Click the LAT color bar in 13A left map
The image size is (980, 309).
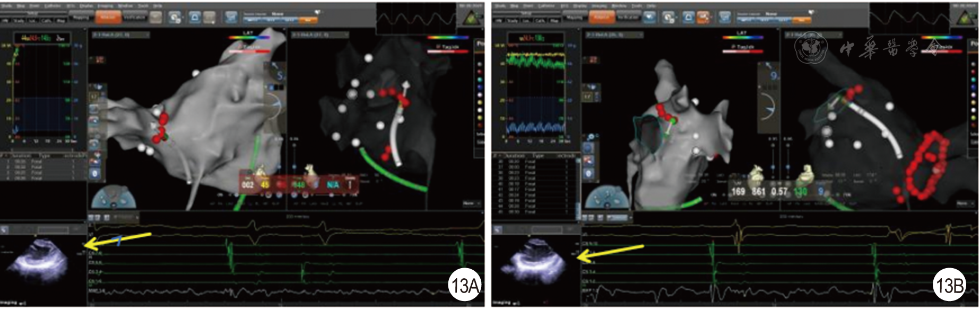[248, 38]
